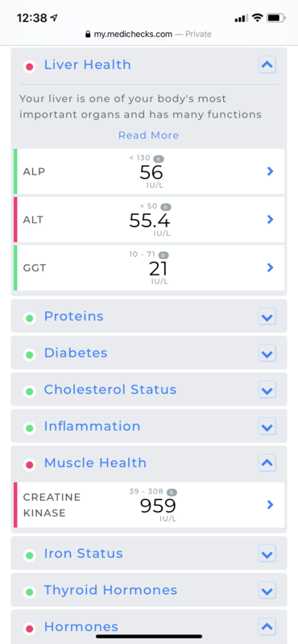Screen dimensions: 298x644
Task: Open ALT result details arrow
Action: 270,220
